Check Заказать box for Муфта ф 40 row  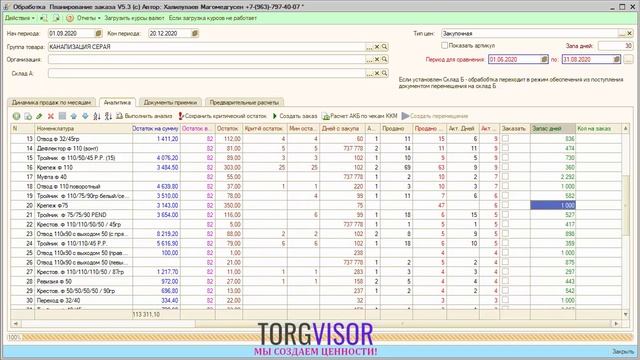click(x=505, y=177)
